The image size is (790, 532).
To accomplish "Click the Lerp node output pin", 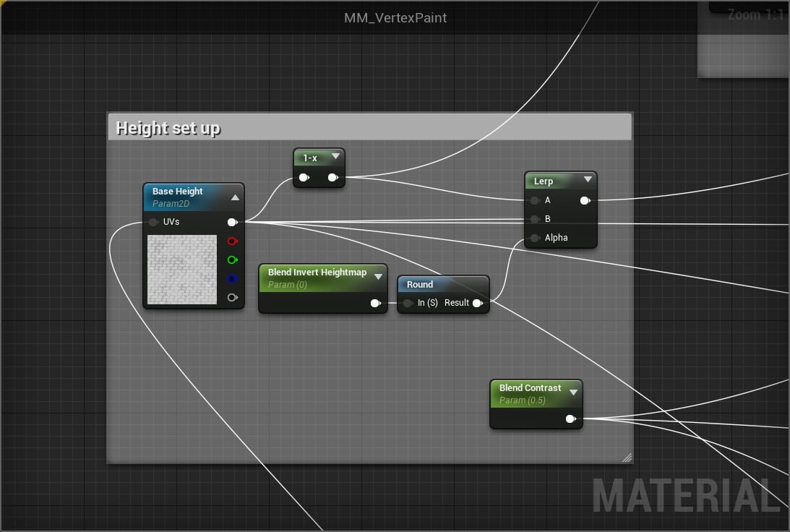I will click(585, 200).
